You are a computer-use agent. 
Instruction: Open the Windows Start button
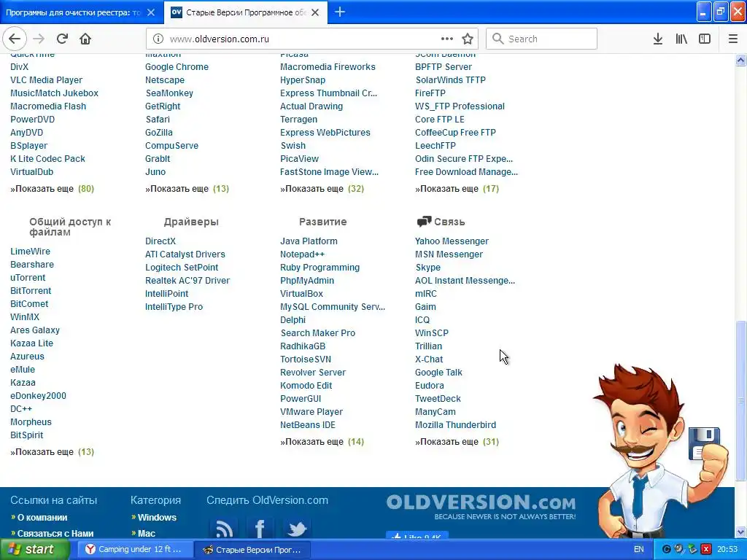(34, 549)
